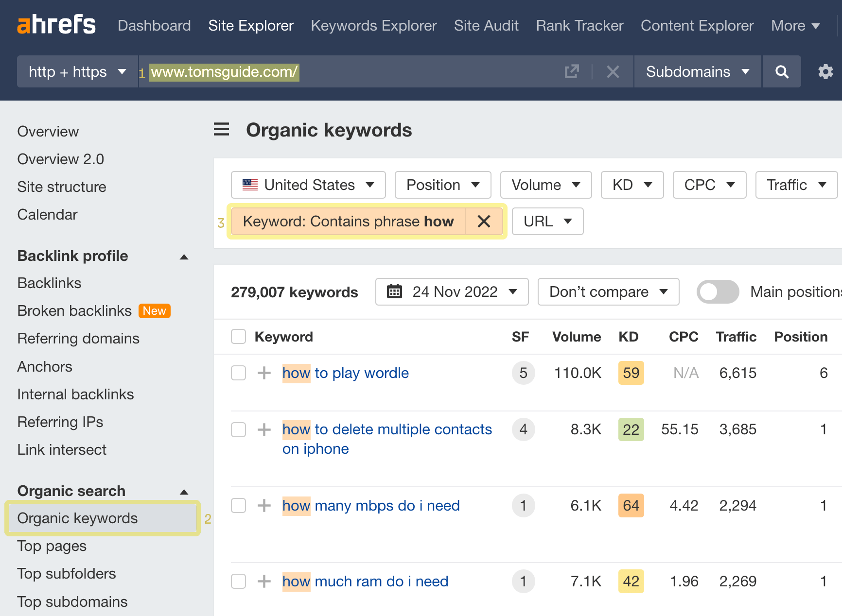Remove the 'Contains phrase how' keyword filter

[484, 222]
